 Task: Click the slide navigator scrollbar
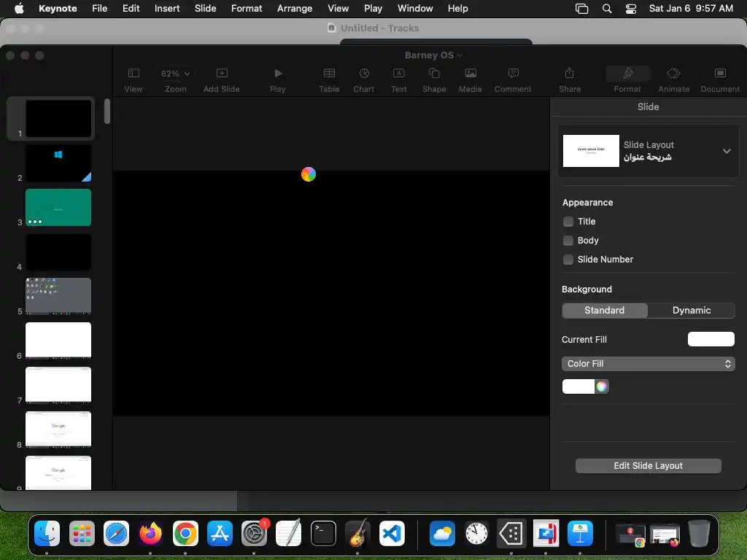click(107, 111)
